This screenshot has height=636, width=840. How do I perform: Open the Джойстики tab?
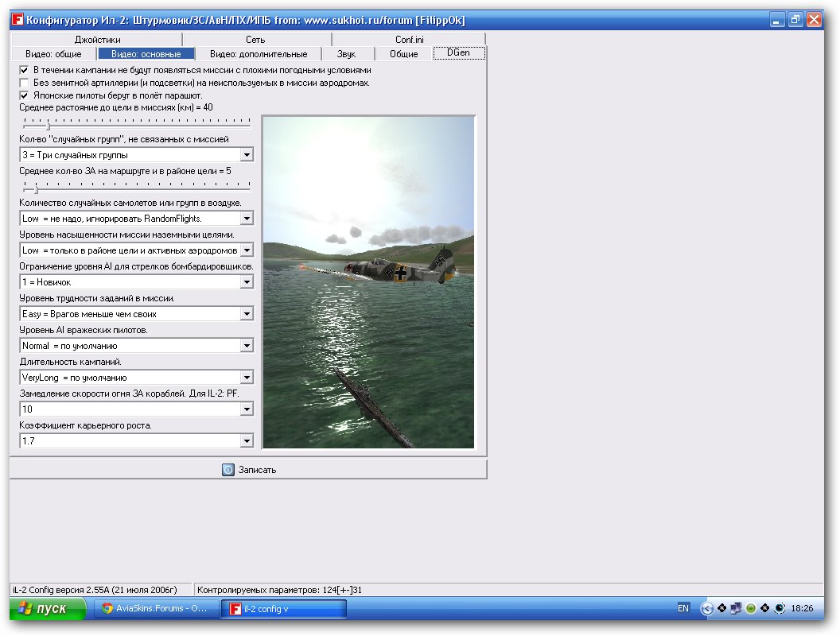coord(97,40)
